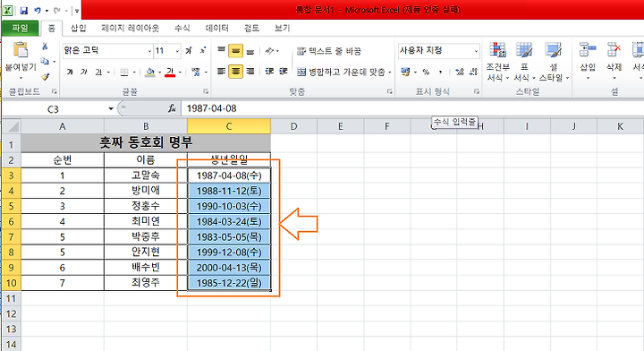This screenshot has height=351, width=644.
Task: Open Cell Styles (셀 스타일)
Action: pyautogui.click(x=554, y=61)
